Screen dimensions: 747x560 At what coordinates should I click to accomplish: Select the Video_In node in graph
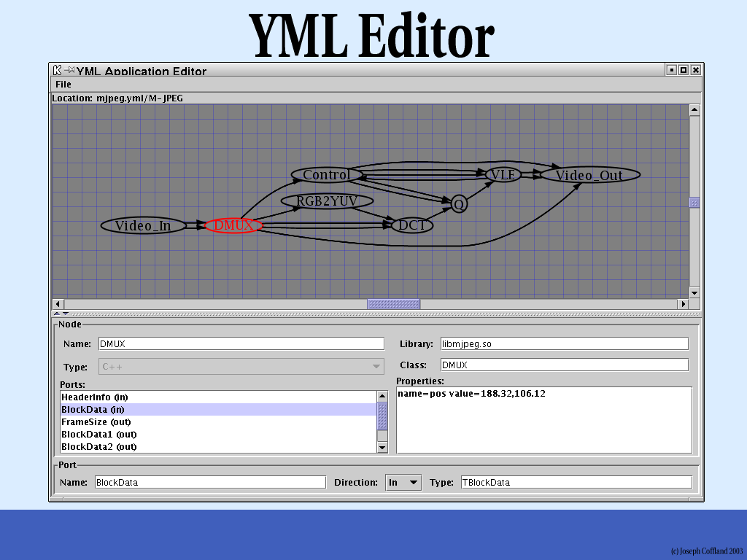pos(144,226)
